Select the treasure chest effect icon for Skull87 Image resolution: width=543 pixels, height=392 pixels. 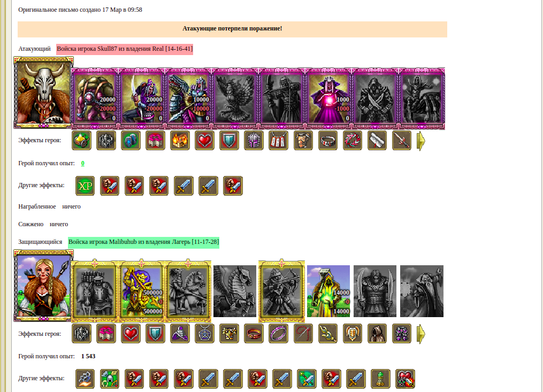click(180, 141)
